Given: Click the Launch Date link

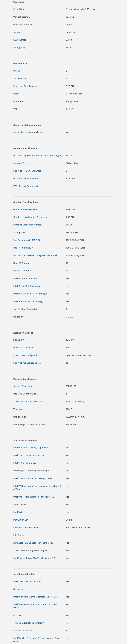Looking at the screenshot, I should click(19, 40).
